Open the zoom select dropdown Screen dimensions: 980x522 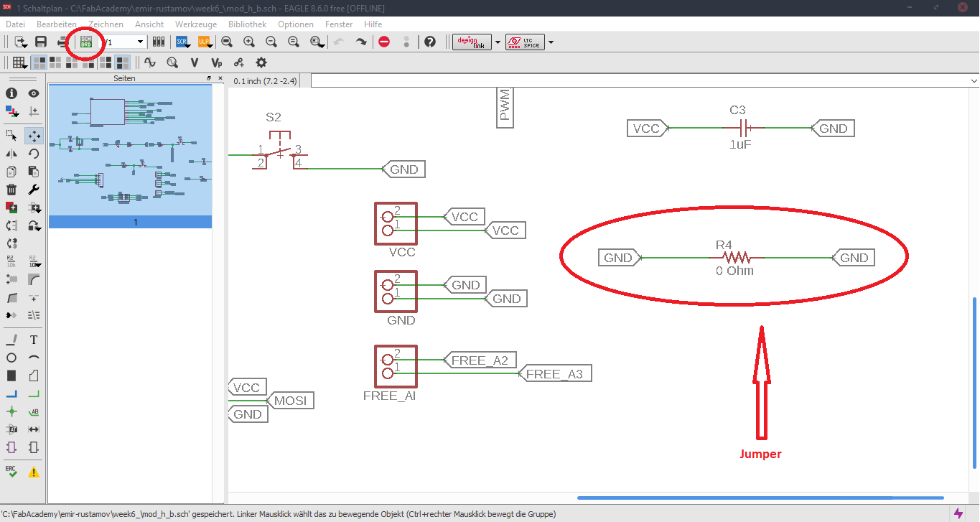click(x=317, y=42)
